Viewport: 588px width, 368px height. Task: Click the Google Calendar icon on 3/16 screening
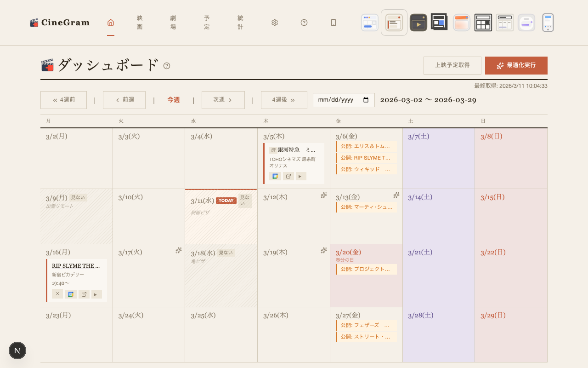click(x=70, y=294)
